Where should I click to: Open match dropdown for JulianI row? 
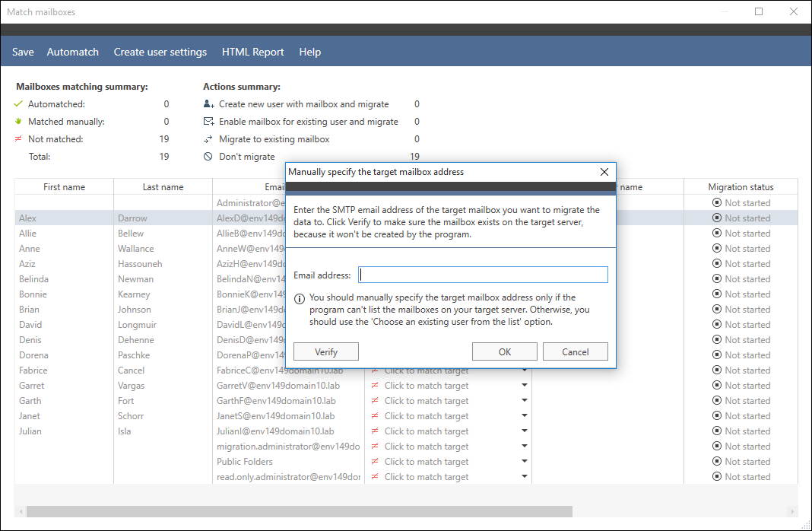click(524, 431)
